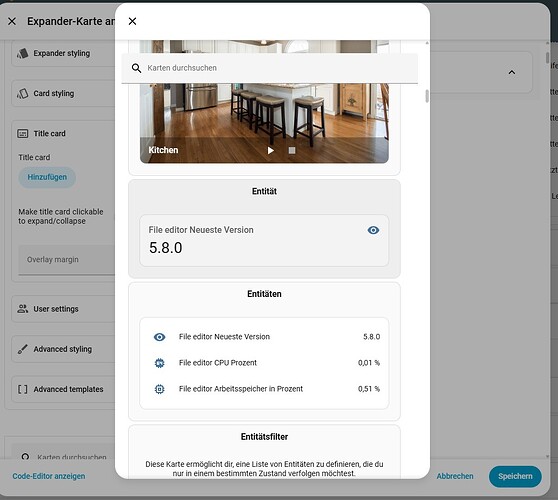The image size is (558, 500).
Task: Click Make title card clickable label
Action: click(61, 216)
